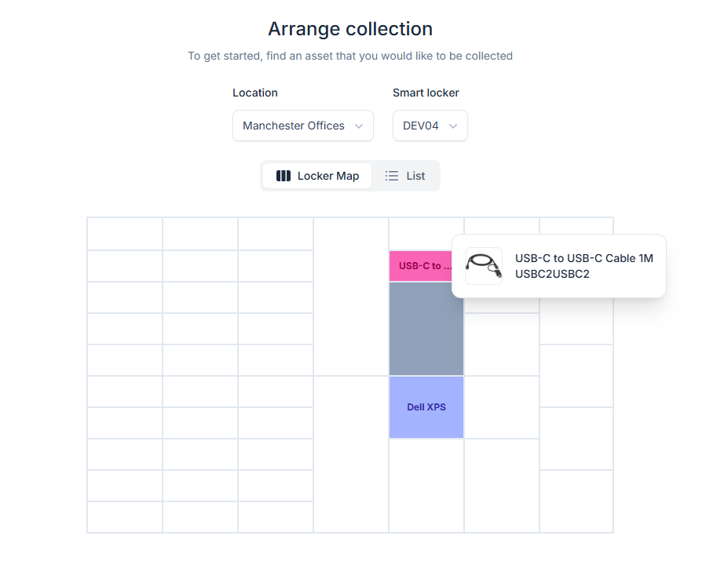
Task: Click the USB-C to USB-C Cable 1M tooltip title
Action: [584, 258]
